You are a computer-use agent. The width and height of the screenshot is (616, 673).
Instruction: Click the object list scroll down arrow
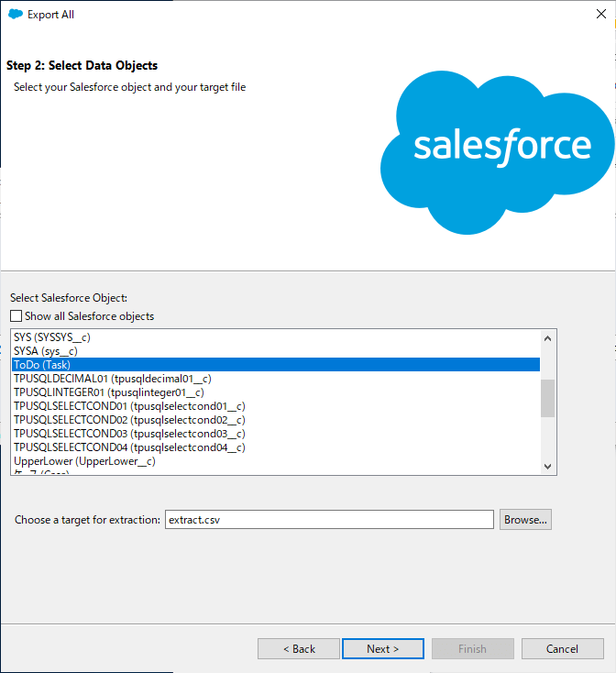tap(547, 466)
